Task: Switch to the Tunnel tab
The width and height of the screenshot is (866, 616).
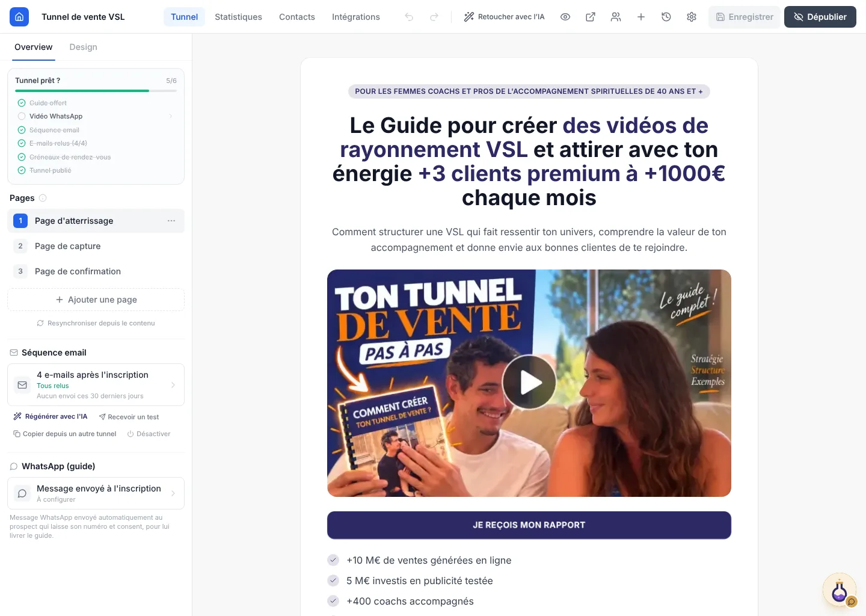Action: tap(184, 17)
